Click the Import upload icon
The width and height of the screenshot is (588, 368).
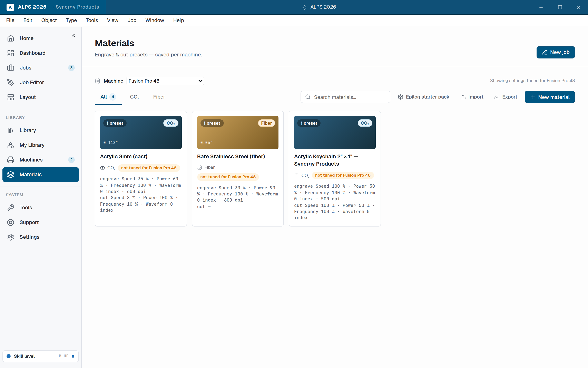coord(463,97)
